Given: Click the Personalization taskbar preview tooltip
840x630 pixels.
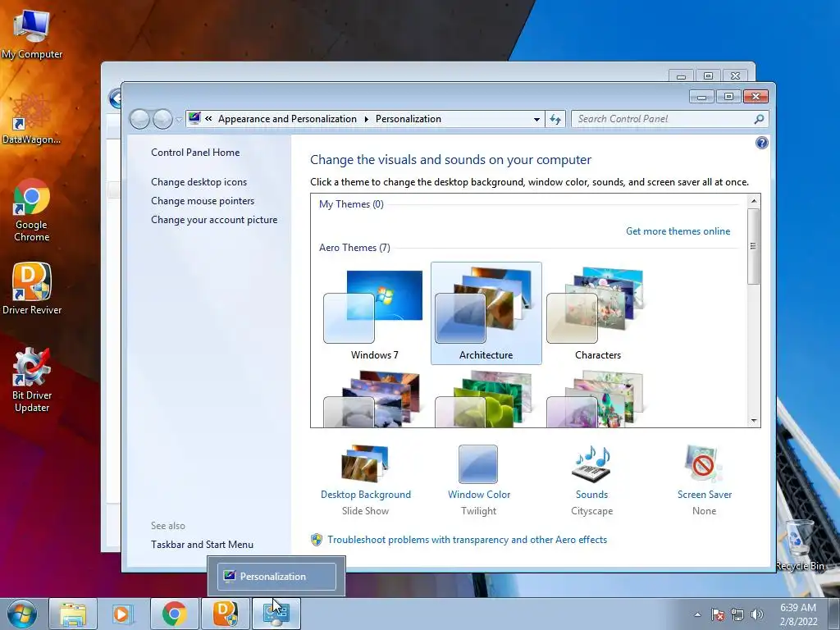Looking at the screenshot, I should (x=276, y=577).
